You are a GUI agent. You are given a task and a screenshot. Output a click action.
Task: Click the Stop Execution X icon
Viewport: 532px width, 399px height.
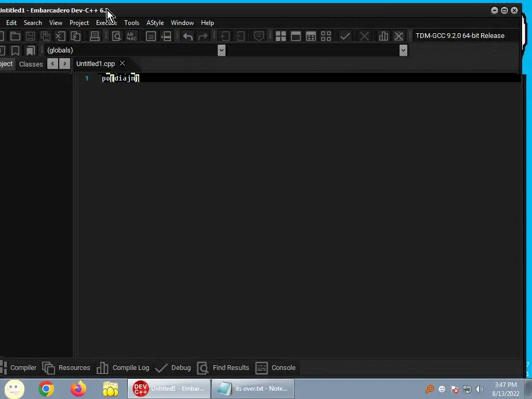coord(364,36)
